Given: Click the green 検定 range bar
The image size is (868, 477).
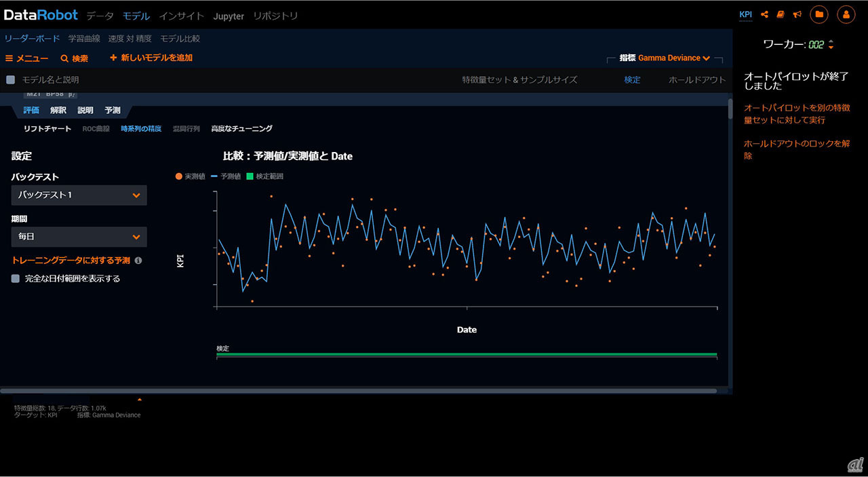Looking at the screenshot, I should (x=467, y=354).
